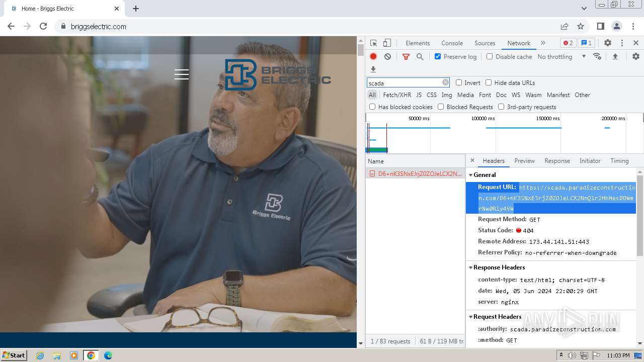Uncheck the Preserve log checkbox
Image resolution: width=644 pixels, height=362 pixels.
438,57
